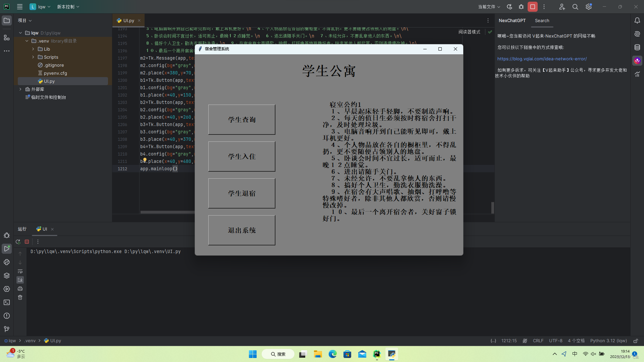Click the Debug bug icon in top toolbar
The image size is (644, 362).
[x=521, y=7]
